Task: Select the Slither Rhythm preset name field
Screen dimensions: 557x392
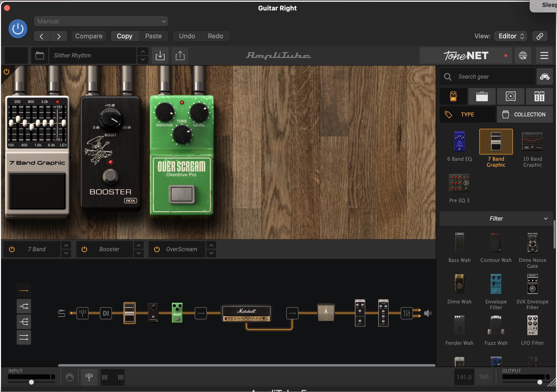Action: click(x=93, y=55)
